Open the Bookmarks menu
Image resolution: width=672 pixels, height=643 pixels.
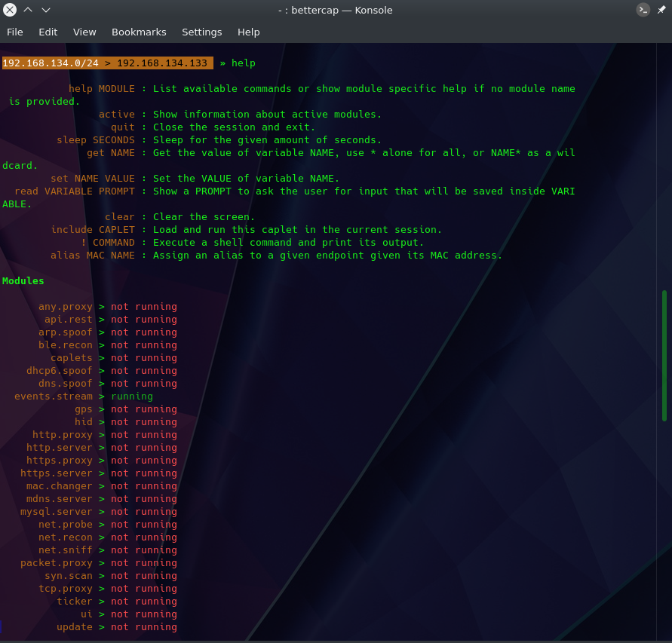[x=139, y=32]
